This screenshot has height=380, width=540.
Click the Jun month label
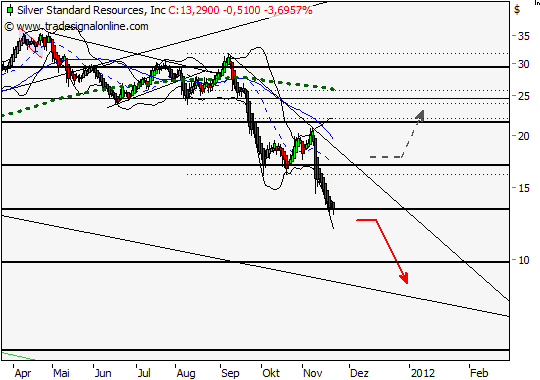(x=103, y=373)
